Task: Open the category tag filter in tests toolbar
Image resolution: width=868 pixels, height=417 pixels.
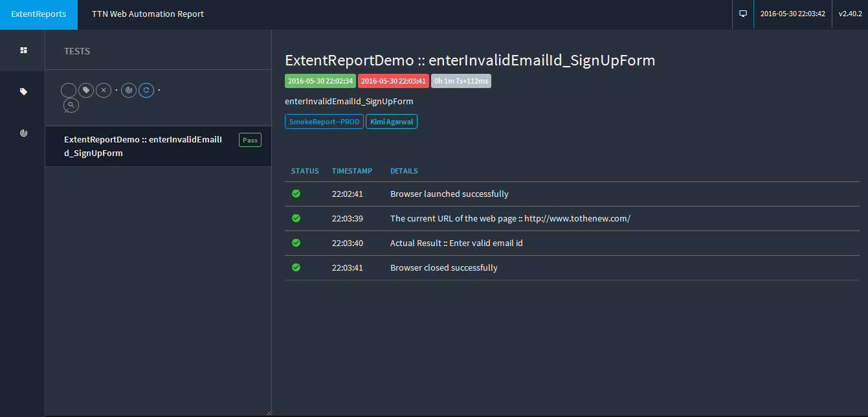Action: [86, 91]
